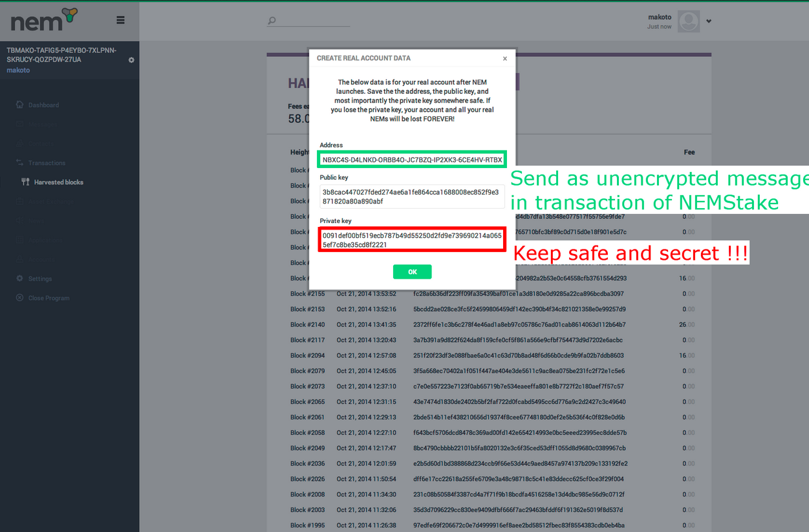Open account gear options beside wallet address

click(x=131, y=60)
